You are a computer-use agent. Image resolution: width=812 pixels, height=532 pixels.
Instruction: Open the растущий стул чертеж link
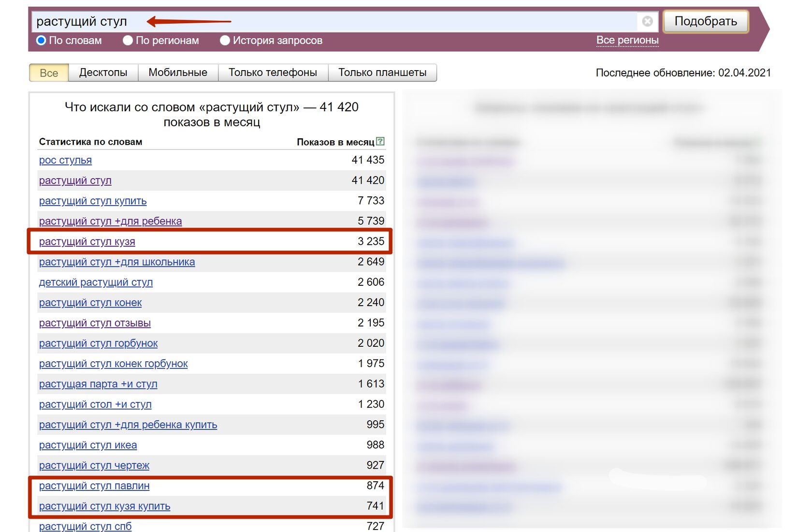[x=94, y=465]
